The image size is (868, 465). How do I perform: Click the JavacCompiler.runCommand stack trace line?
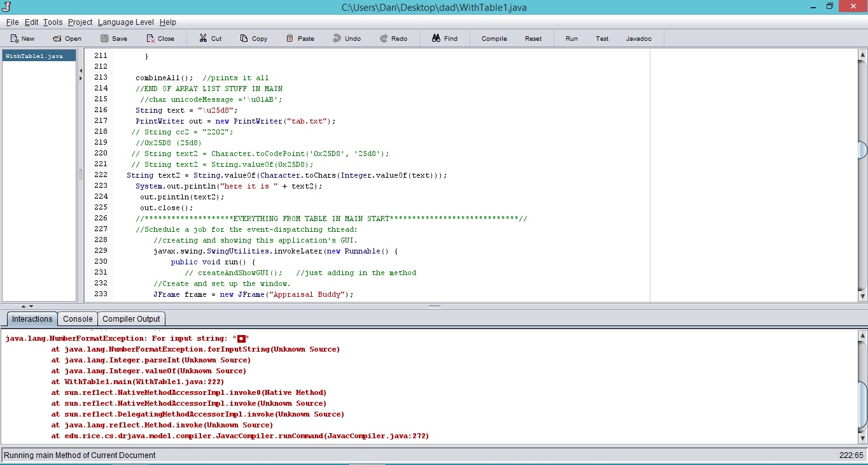pyautogui.click(x=240, y=436)
